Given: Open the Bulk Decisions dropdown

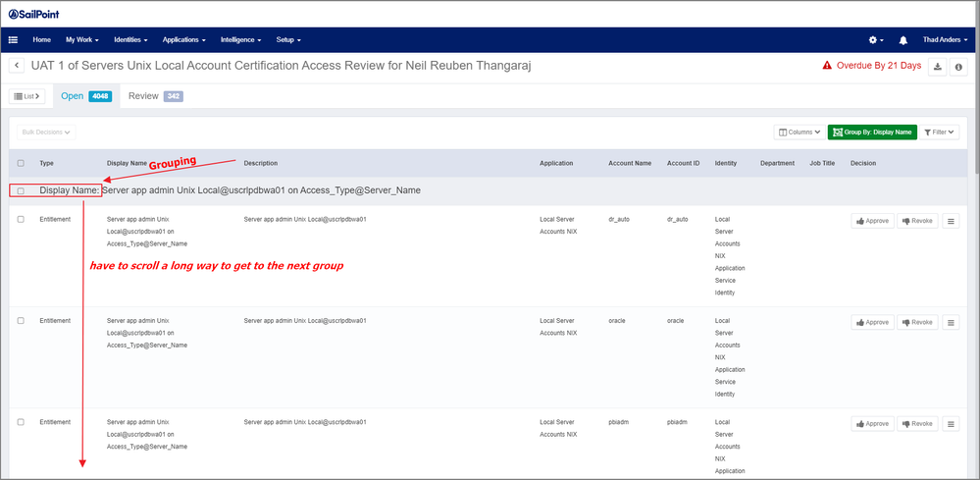Looking at the screenshot, I should [x=47, y=132].
